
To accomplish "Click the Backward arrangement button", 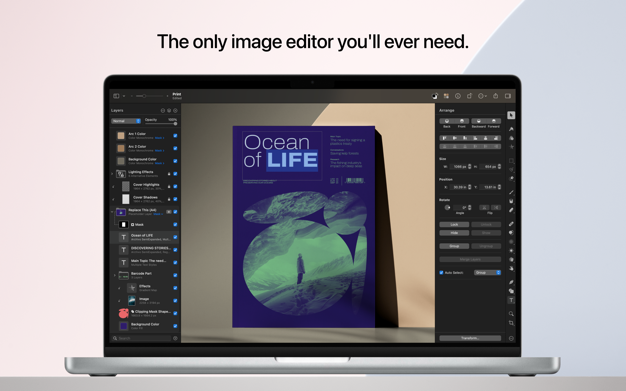I will [x=478, y=121].
